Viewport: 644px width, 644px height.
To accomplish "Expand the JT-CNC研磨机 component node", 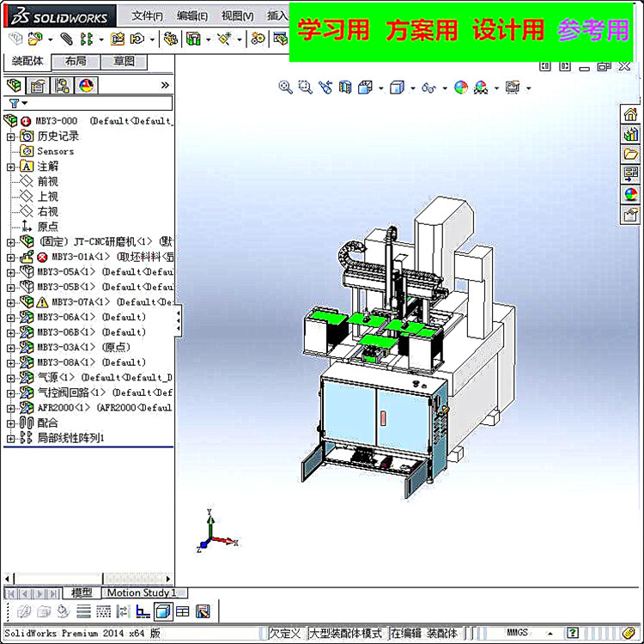I will click(10, 242).
